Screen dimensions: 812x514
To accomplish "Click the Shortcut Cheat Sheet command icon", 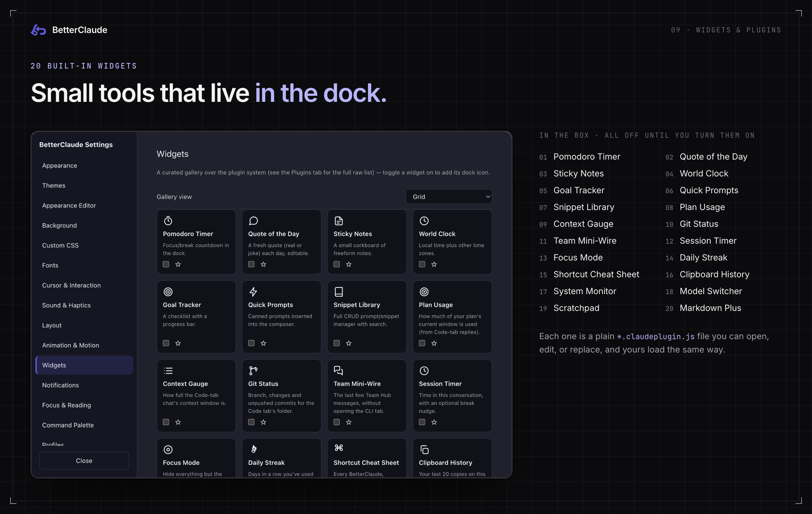I will 338,448.
